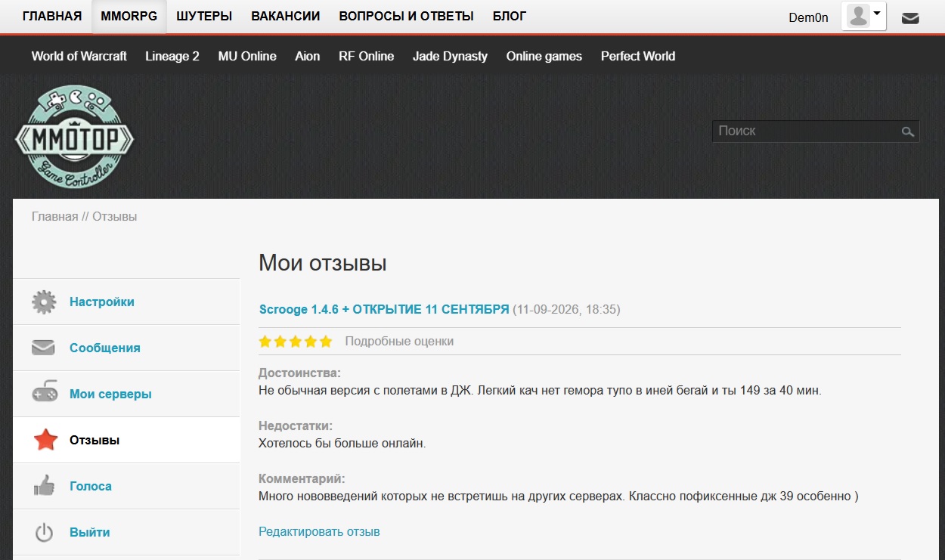Open World of Warcraft category
945x560 pixels.
[x=79, y=56]
